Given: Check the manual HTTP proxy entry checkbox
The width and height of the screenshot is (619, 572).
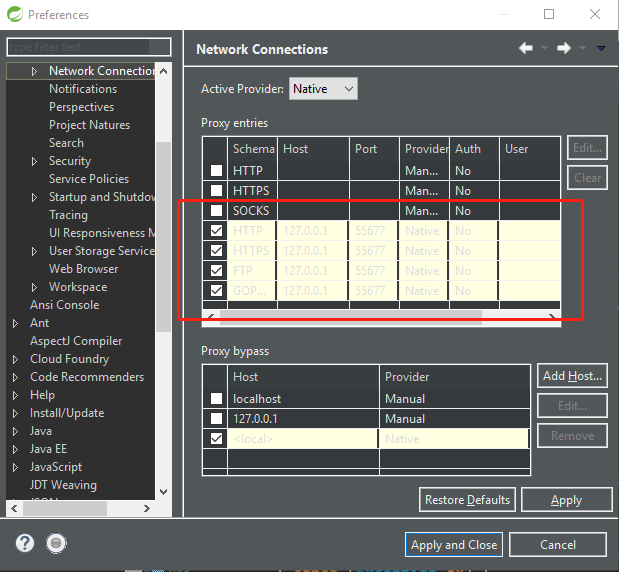Looking at the screenshot, I should click(216, 171).
